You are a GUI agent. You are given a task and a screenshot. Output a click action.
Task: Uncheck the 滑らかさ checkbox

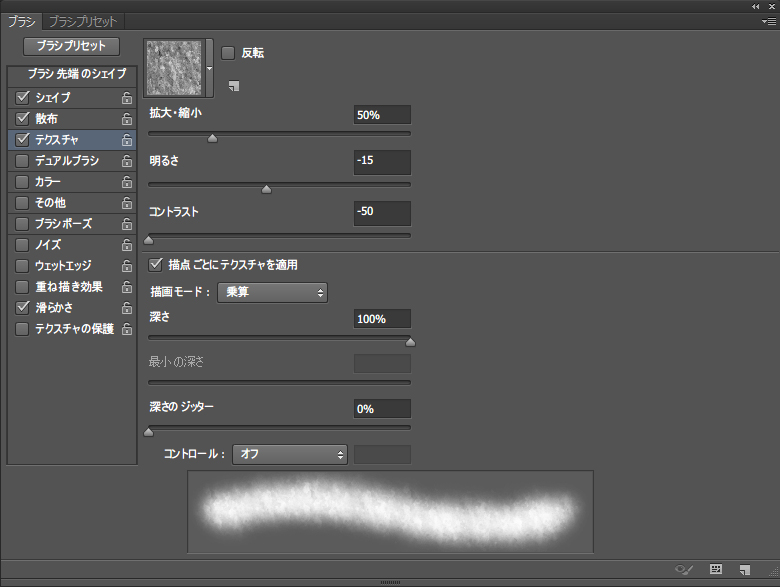pos(22,307)
